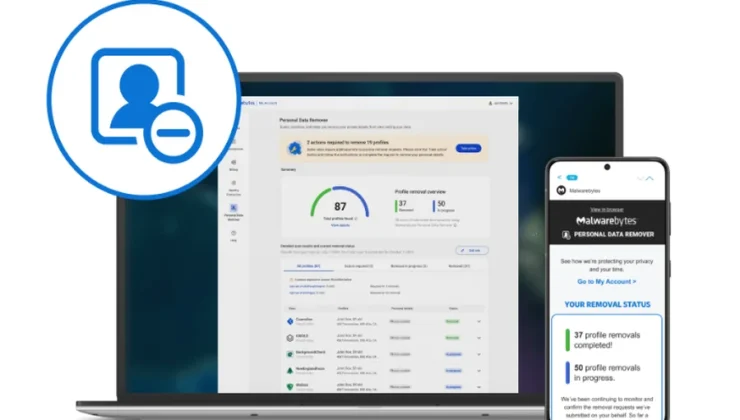740x420 pixels.
Task: Tap the Malwarebytes logo in the phone email header
Action: click(606, 221)
